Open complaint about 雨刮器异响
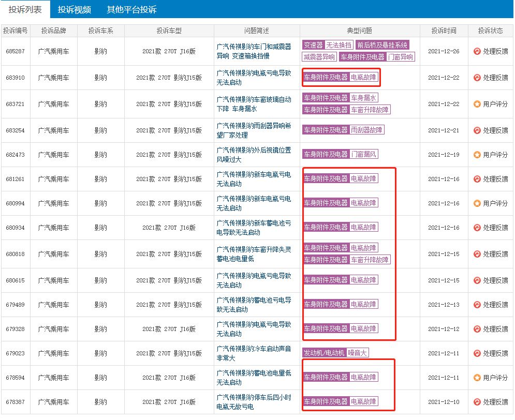This screenshot has width=515, height=420. pos(254,130)
